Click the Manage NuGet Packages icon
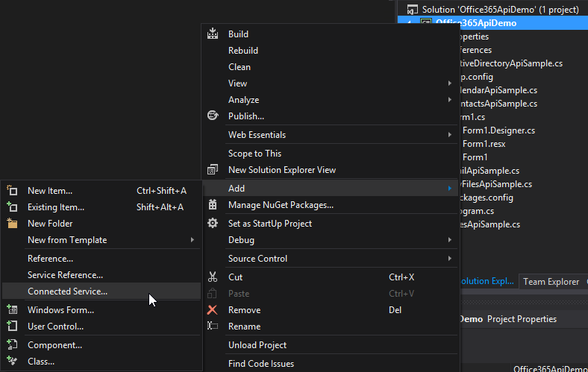This screenshot has width=588, height=372. (x=213, y=205)
